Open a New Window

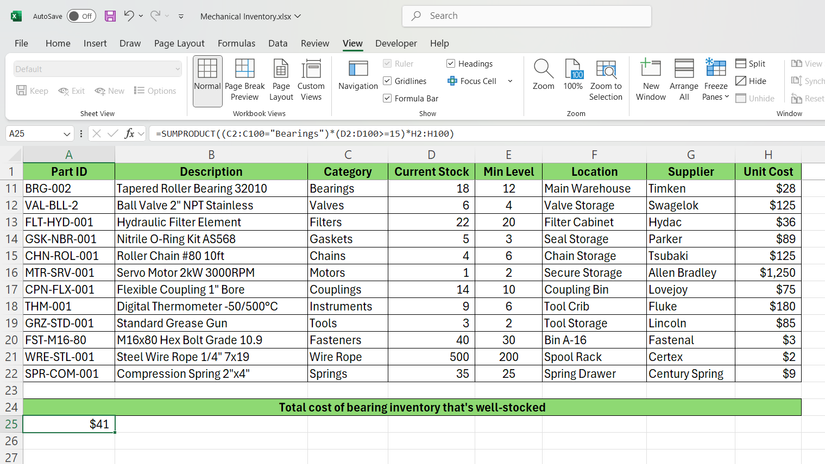650,80
